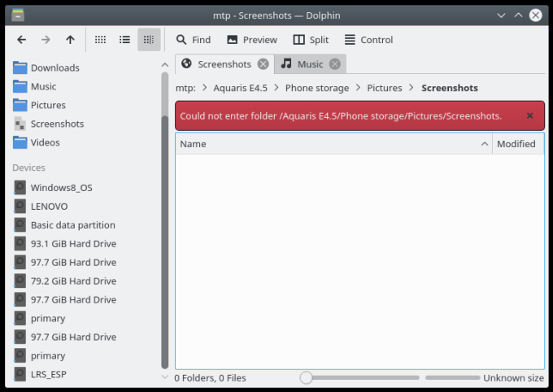Select the Windows8_OS drive icon
This screenshot has width=553, height=392.
pyautogui.click(x=20, y=188)
